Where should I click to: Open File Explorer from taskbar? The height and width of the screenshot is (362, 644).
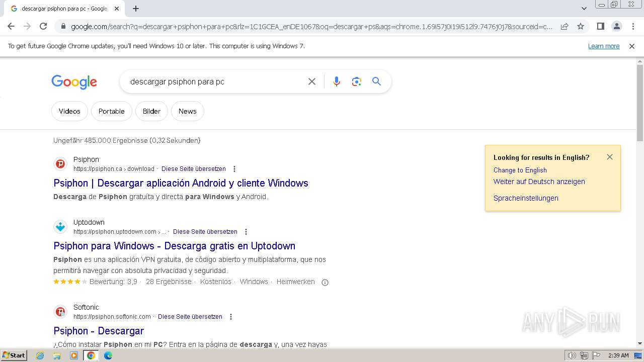[x=57, y=355]
